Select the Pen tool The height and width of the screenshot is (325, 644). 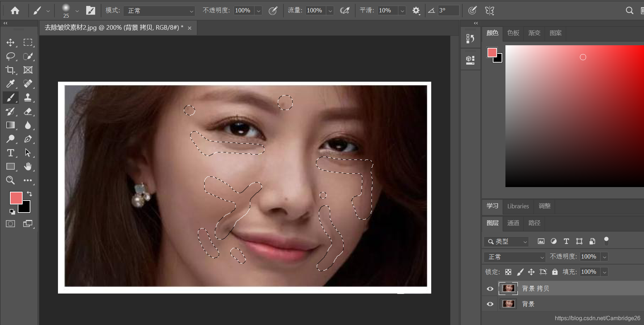click(x=28, y=139)
